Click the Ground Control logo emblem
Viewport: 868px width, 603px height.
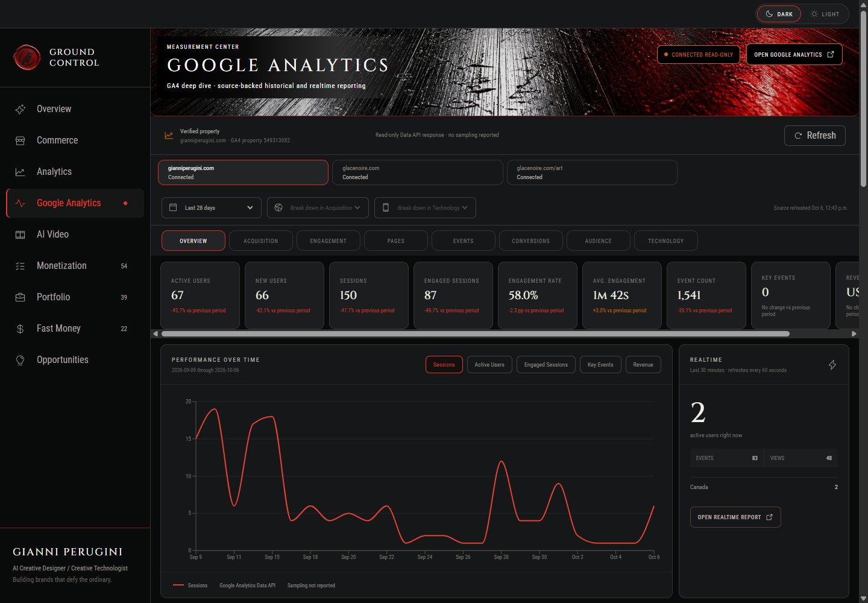pyautogui.click(x=27, y=58)
